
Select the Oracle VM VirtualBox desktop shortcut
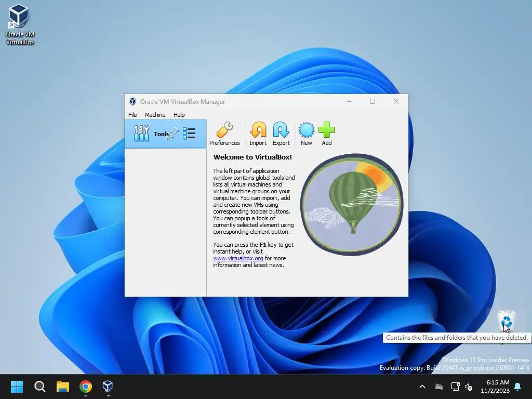click(20, 25)
